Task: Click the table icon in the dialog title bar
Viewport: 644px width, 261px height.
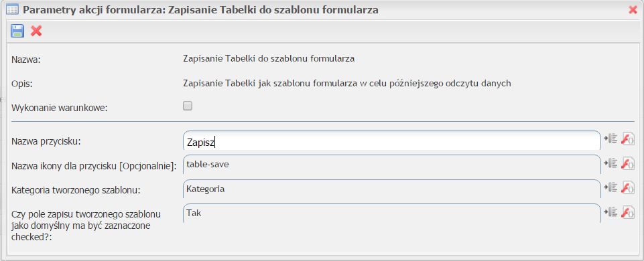Action: coord(12,10)
